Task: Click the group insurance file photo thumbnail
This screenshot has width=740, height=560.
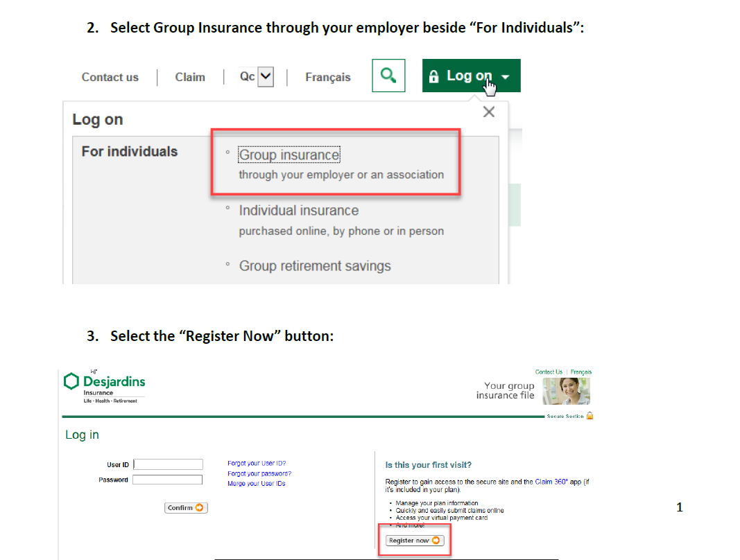Action: tap(567, 391)
